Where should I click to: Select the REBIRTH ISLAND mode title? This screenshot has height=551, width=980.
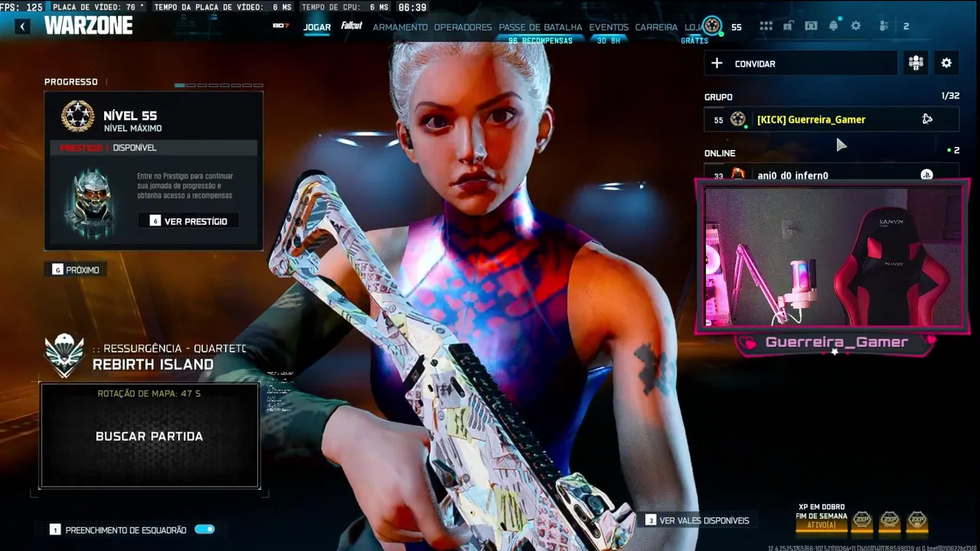153,364
